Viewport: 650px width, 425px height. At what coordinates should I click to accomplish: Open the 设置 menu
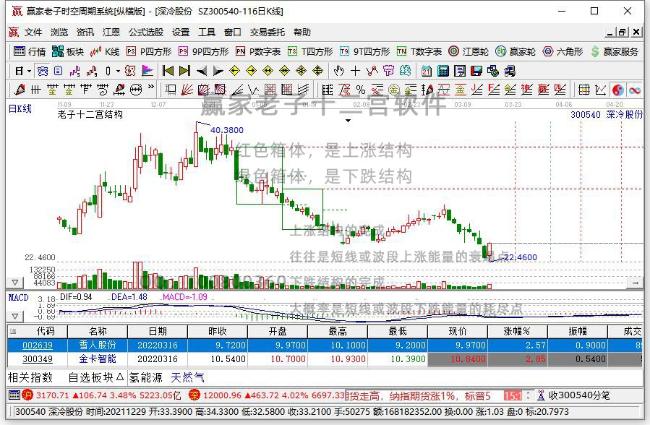[181, 32]
